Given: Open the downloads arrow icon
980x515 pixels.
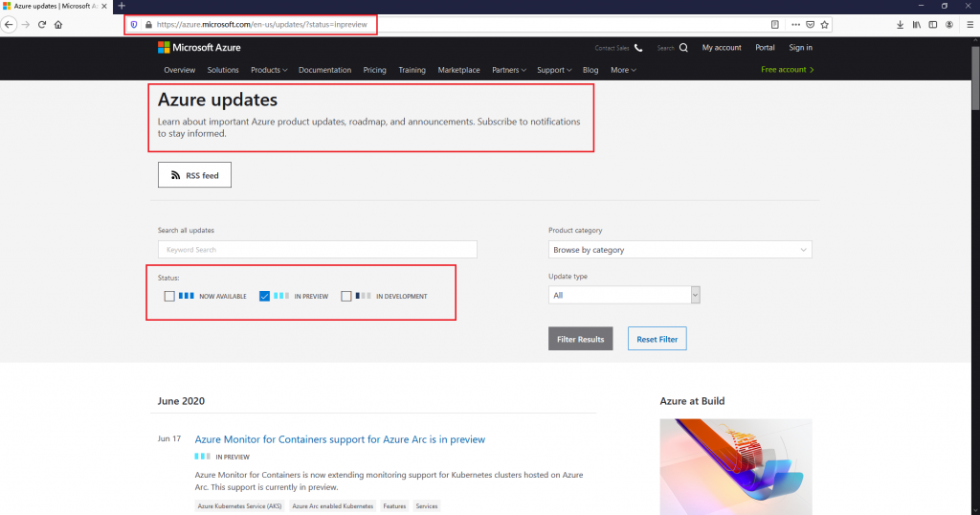Looking at the screenshot, I should coord(900,24).
